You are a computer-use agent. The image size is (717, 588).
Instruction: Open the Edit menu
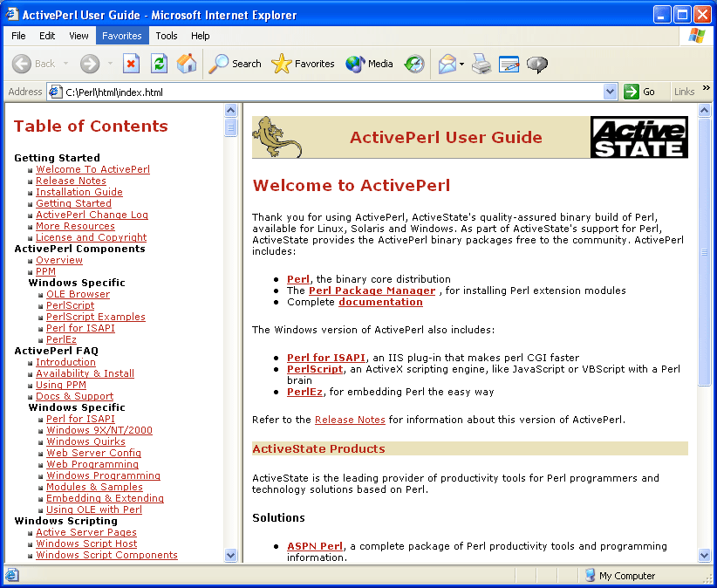click(47, 36)
